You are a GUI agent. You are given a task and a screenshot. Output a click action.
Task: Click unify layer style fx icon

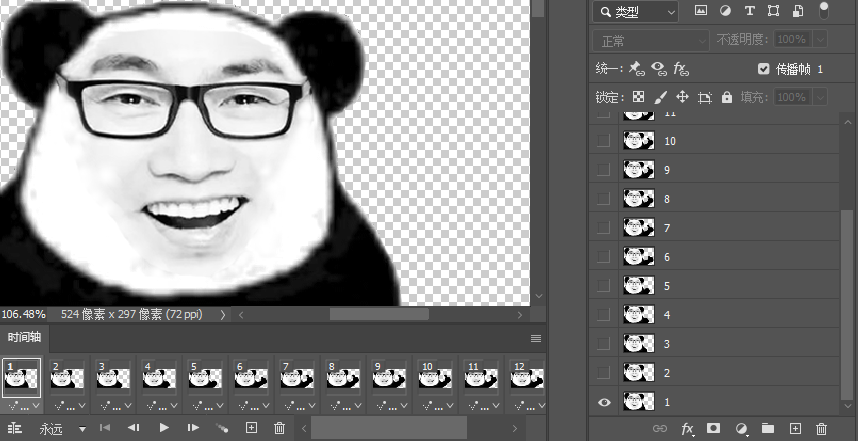click(x=681, y=68)
